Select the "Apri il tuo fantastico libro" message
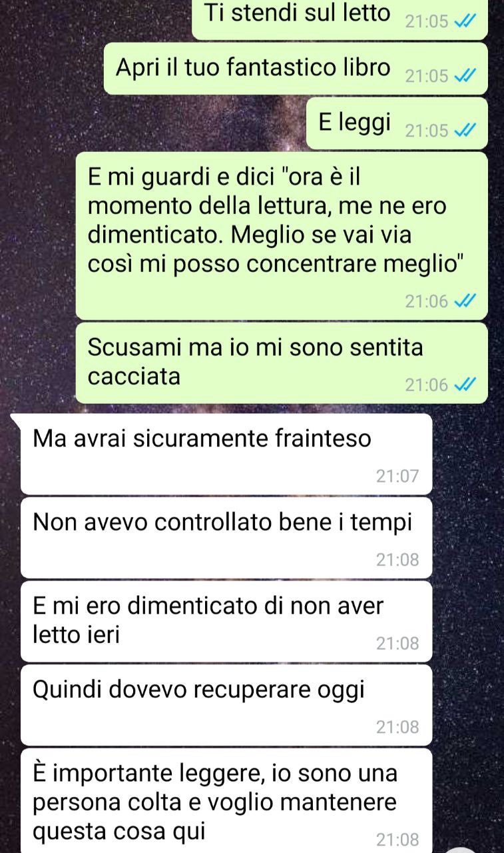Viewport: 504px width, 853px height. tap(296, 68)
